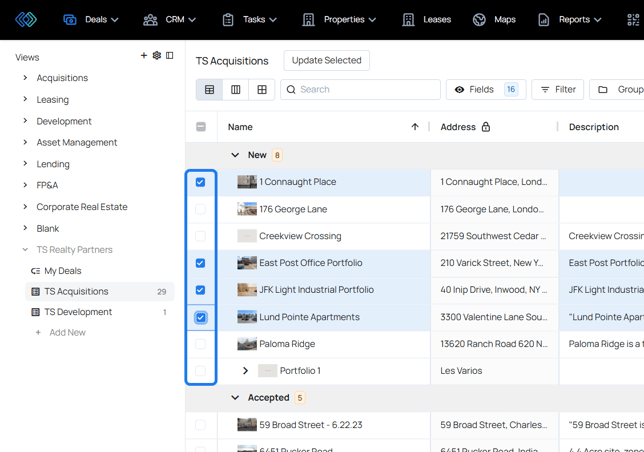644x452 pixels.
Task: Uncheck the 1 Connaught Place checkbox
Action: (x=201, y=183)
